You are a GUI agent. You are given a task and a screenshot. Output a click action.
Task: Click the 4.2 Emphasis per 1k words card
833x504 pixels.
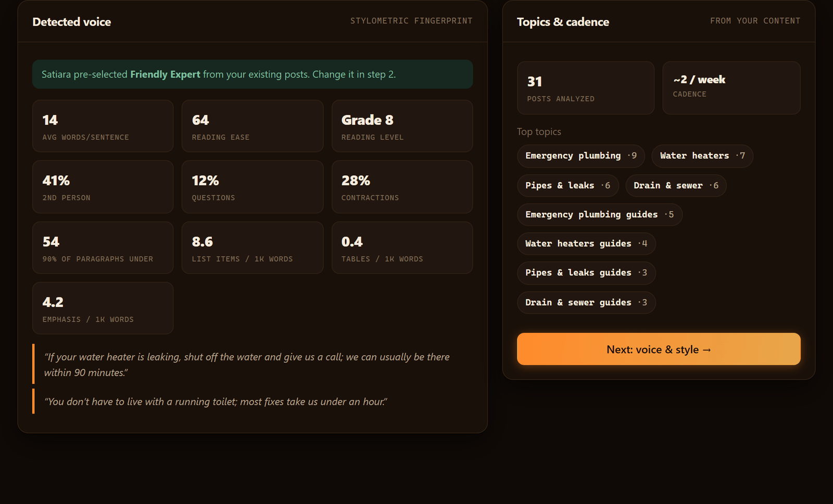103,308
